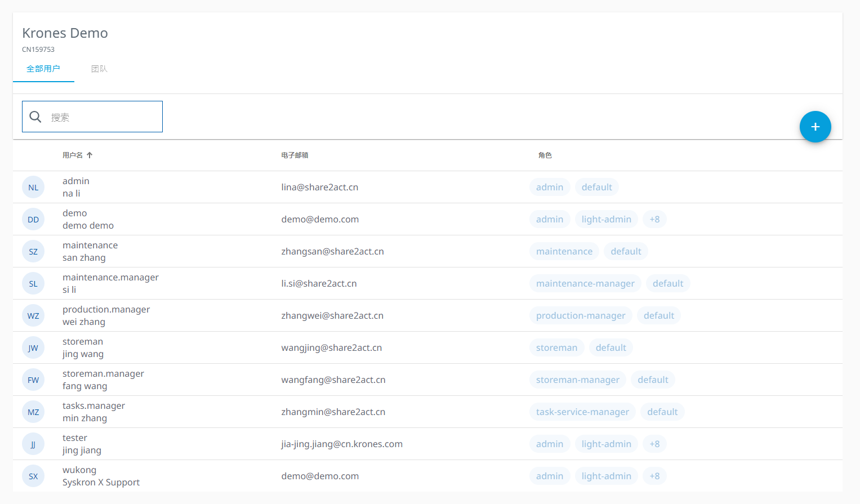Expand the +8 roles for demo user

coord(654,220)
